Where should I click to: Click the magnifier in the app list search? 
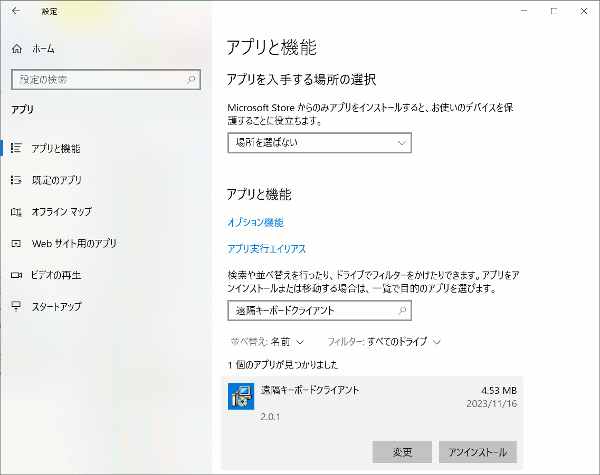[401, 311]
